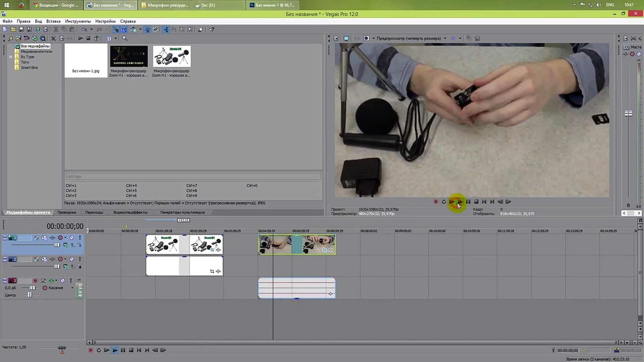Open the Настройки menu
Image resolution: width=644 pixels, height=362 pixels.
pyautogui.click(x=105, y=21)
